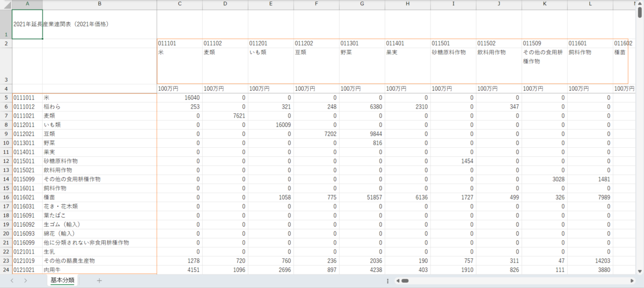Viewport: 644px width, 288px height.
Task: Click the select-all corner triangle
Action: [x=6, y=4]
